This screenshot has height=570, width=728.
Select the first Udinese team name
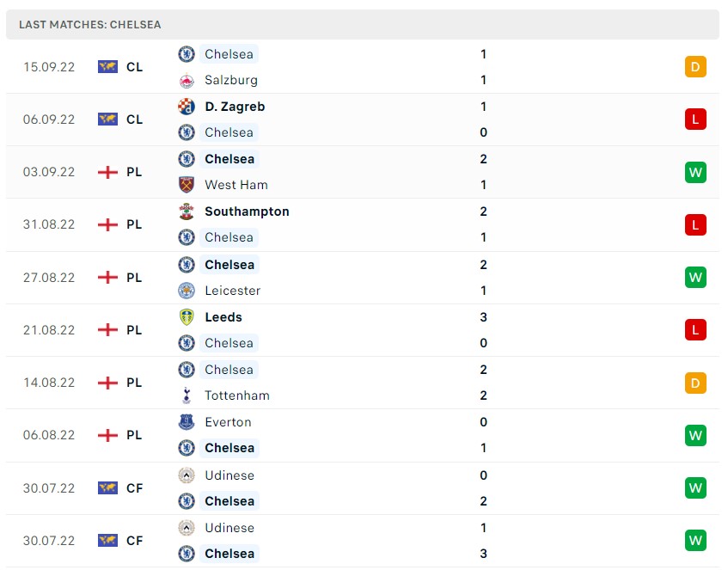tap(229, 475)
